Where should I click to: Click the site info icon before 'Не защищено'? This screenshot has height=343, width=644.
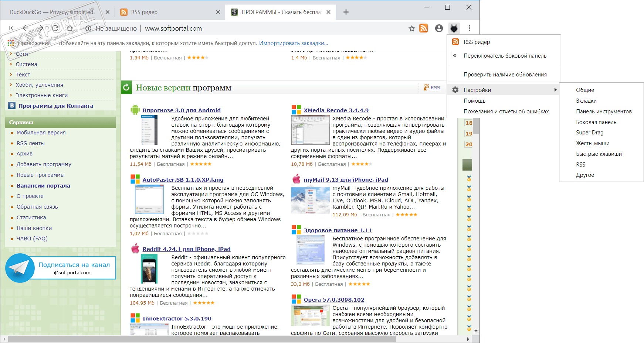[x=88, y=28]
